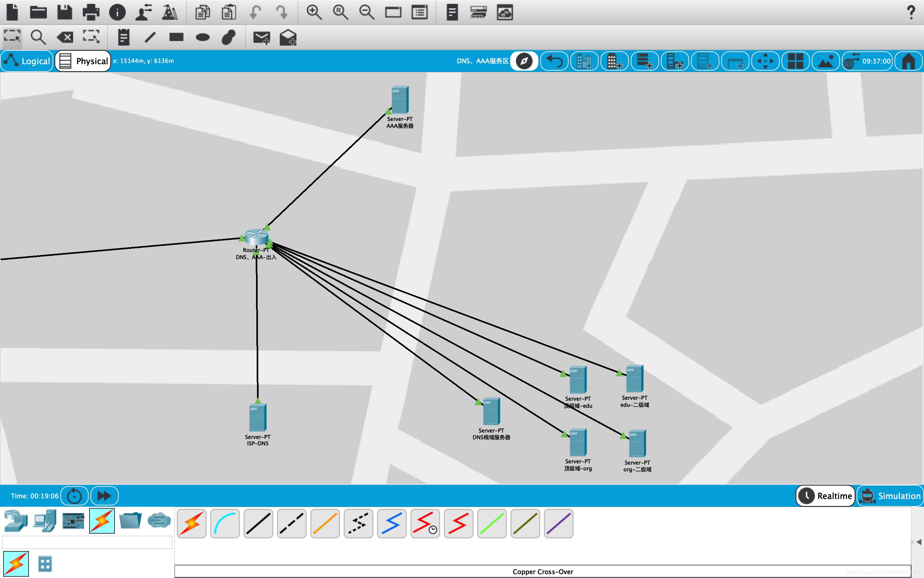Select the Connections lightning category
The image size is (924, 578).
(x=102, y=521)
